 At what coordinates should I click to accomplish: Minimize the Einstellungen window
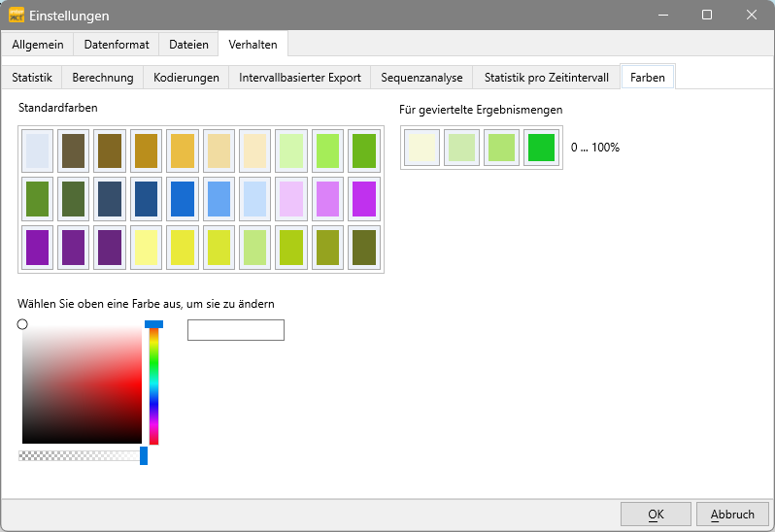click(x=662, y=15)
